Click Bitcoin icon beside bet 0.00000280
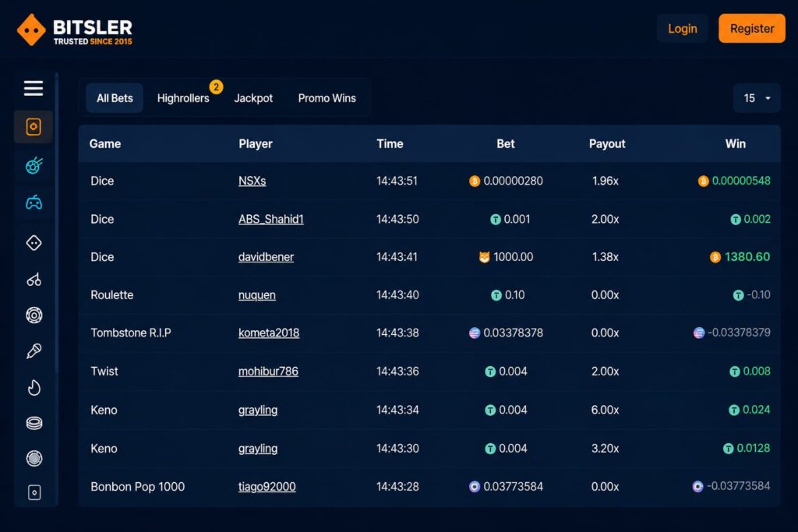The image size is (798, 532). [x=475, y=181]
